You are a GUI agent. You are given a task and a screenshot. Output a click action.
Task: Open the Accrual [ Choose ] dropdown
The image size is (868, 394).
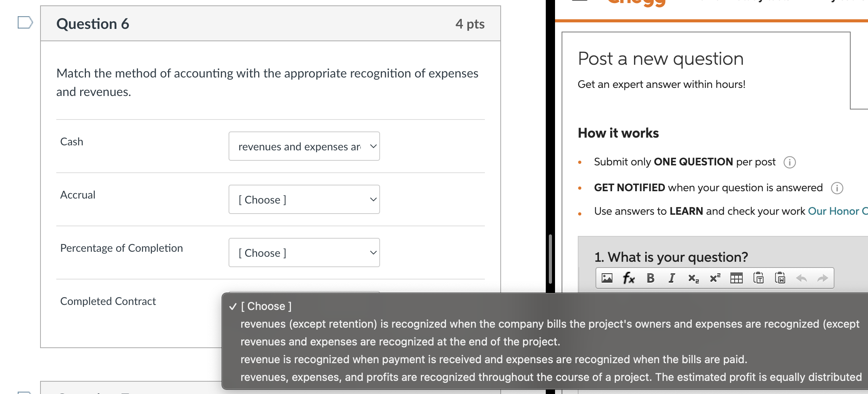(304, 199)
